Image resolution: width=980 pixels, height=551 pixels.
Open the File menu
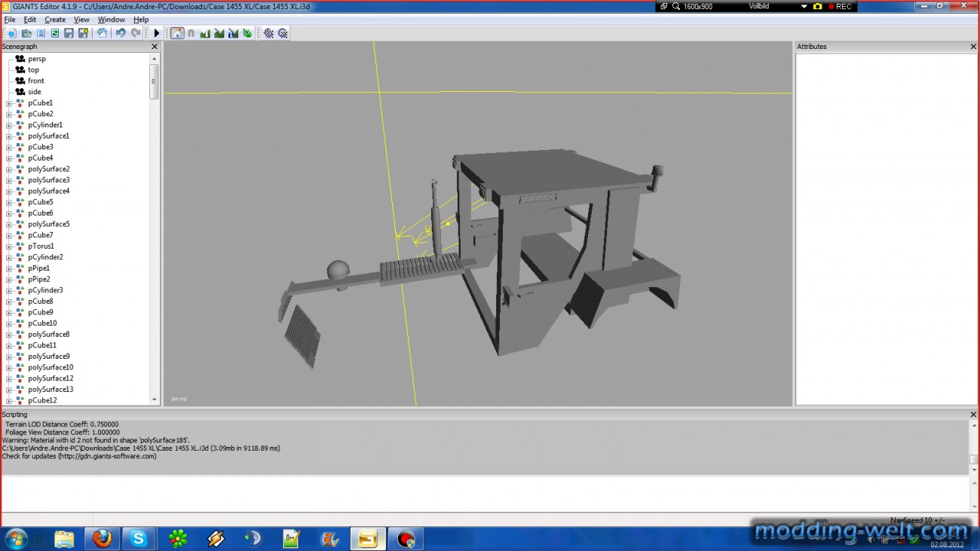click(x=10, y=20)
